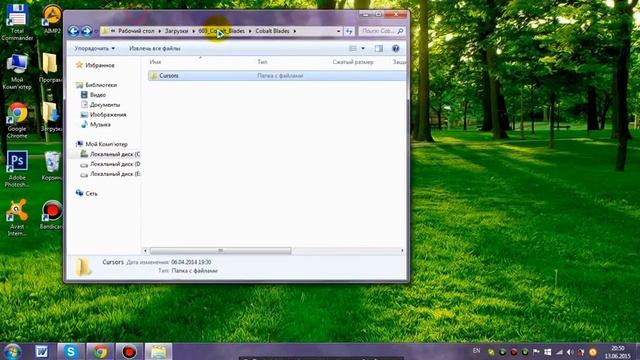Open the Windows Start orb
The image size is (640, 360).
click(x=12, y=352)
